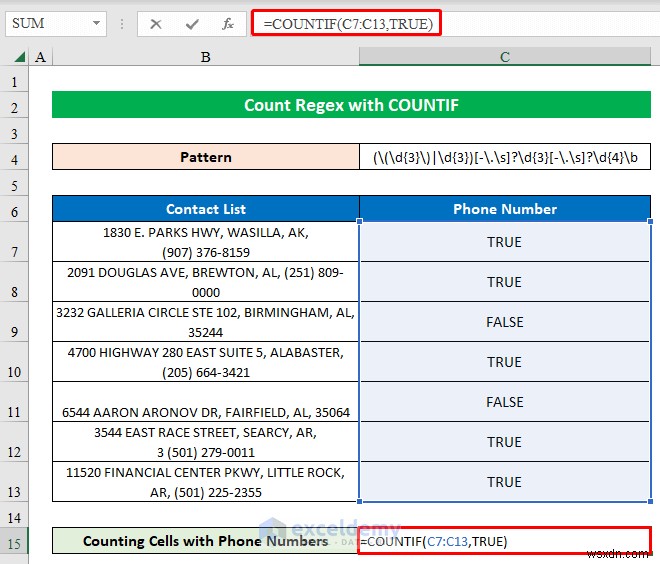The width and height of the screenshot is (660, 564).
Task: Click the Select All corner triangle
Action: coord(19,56)
